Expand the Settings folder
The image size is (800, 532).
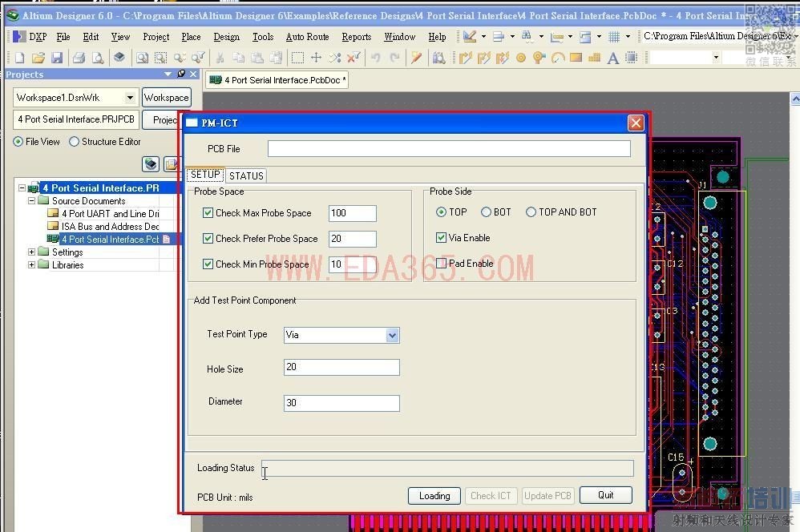click(x=31, y=252)
